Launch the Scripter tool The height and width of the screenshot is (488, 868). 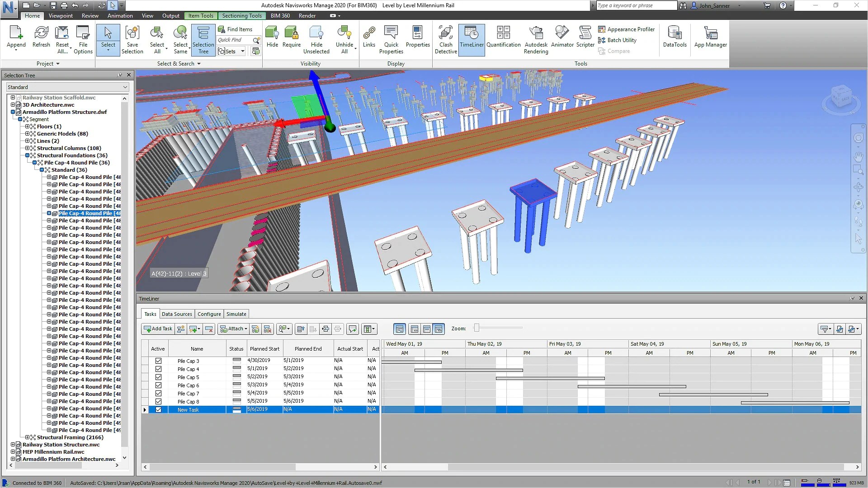pyautogui.click(x=585, y=39)
